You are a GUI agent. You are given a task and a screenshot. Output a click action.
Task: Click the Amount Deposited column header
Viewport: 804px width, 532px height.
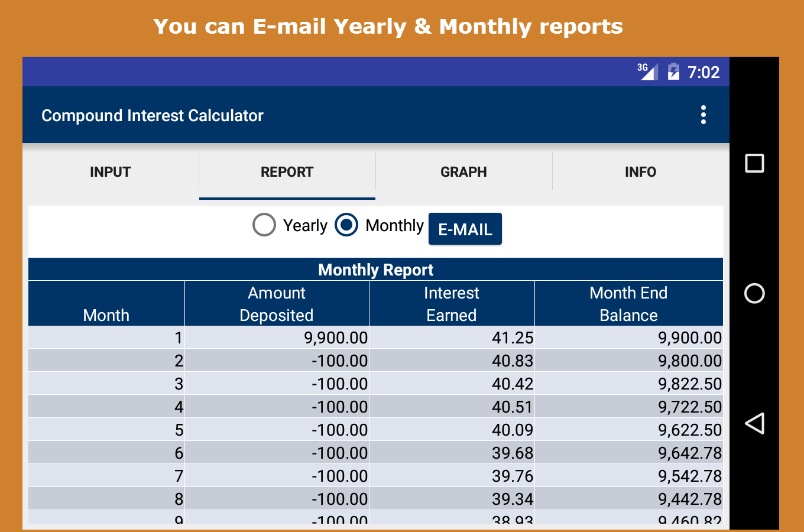pos(277,304)
